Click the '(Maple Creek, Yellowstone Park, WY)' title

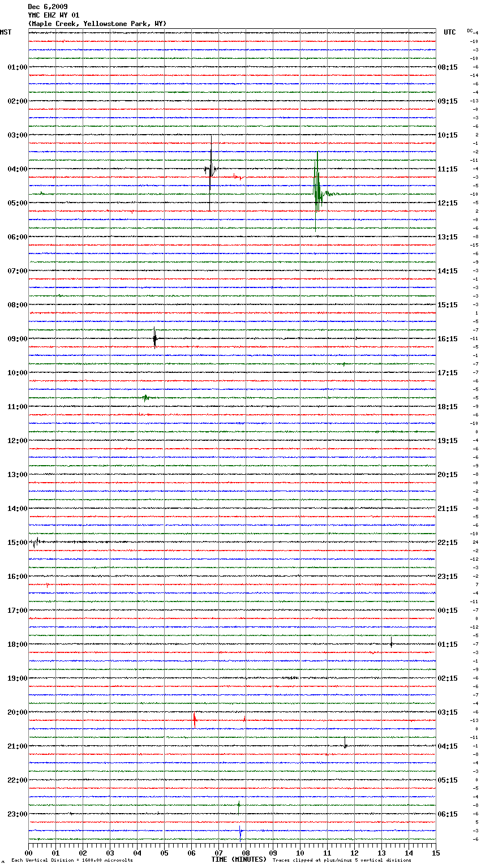pyautogui.click(x=97, y=24)
